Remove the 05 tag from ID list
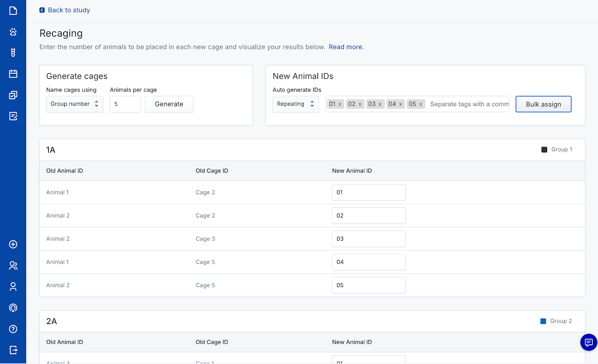The height and width of the screenshot is (364, 598). tap(420, 104)
